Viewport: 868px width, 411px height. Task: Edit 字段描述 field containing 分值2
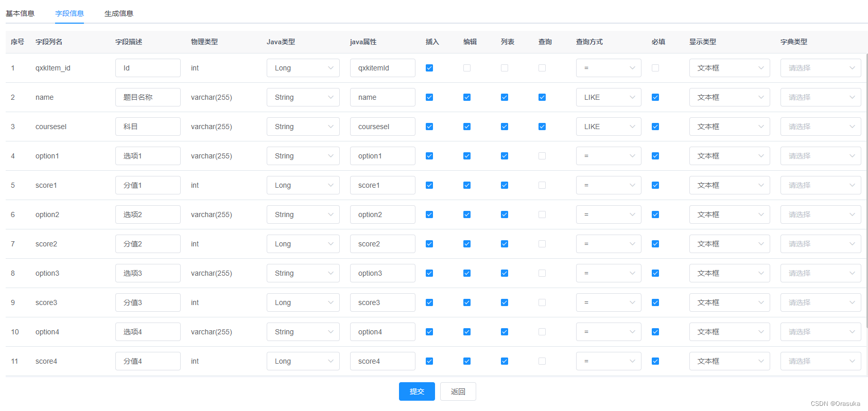pyautogui.click(x=148, y=244)
